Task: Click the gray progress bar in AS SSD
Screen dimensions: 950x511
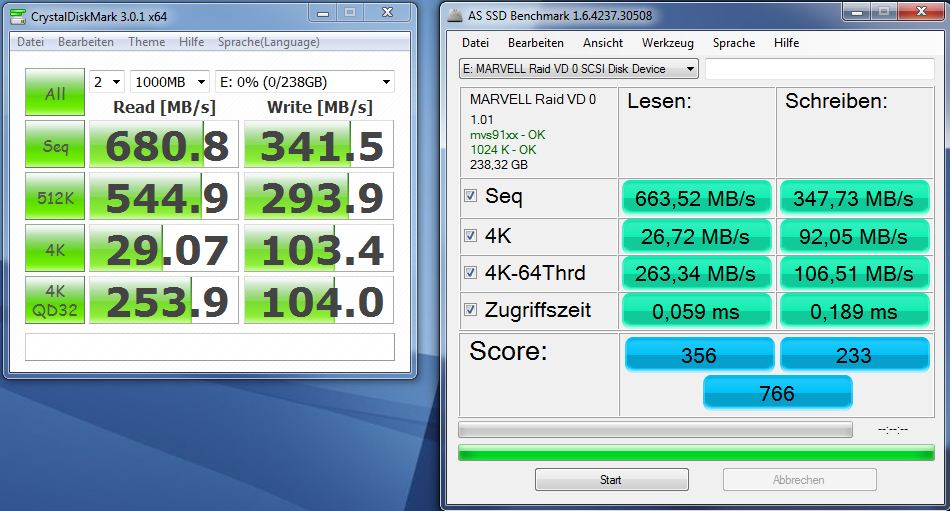Action: (655, 430)
